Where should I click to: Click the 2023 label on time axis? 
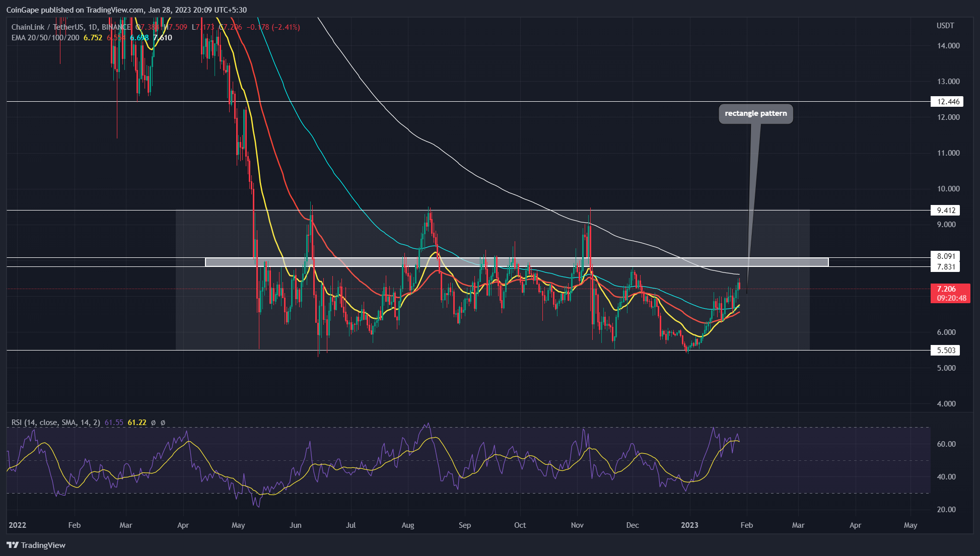coord(689,525)
